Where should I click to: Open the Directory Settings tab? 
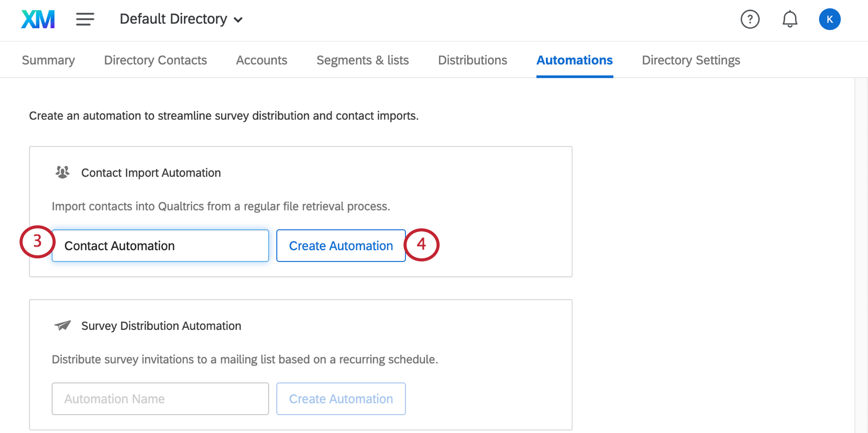click(x=691, y=60)
